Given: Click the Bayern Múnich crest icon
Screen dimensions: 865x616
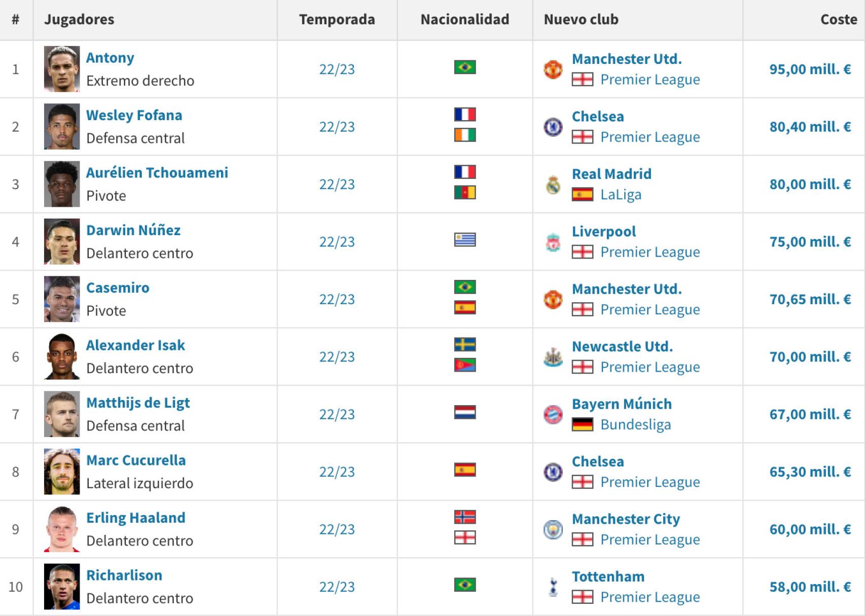Looking at the screenshot, I should pos(553,415).
